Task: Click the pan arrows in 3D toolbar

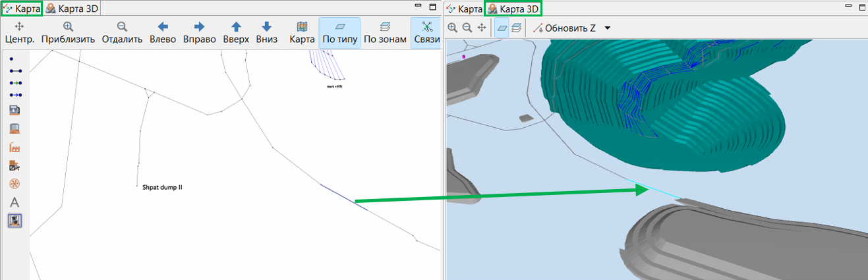Action: pos(482,28)
